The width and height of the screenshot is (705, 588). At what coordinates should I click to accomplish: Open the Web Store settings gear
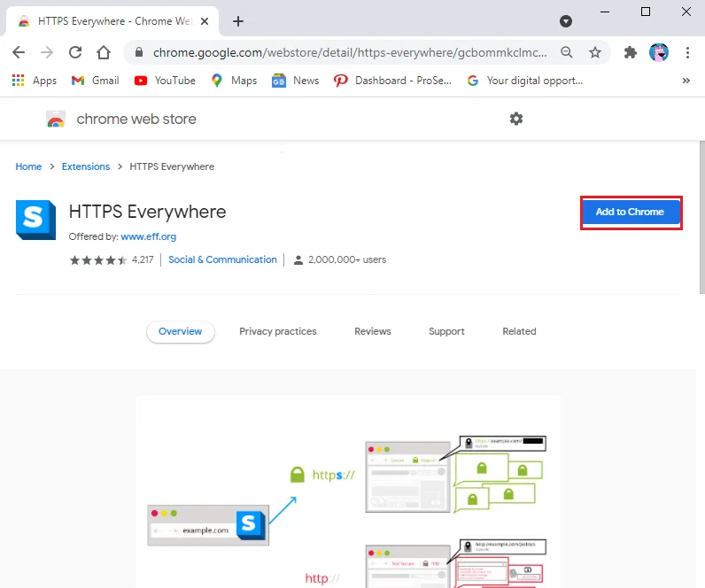(x=516, y=119)
